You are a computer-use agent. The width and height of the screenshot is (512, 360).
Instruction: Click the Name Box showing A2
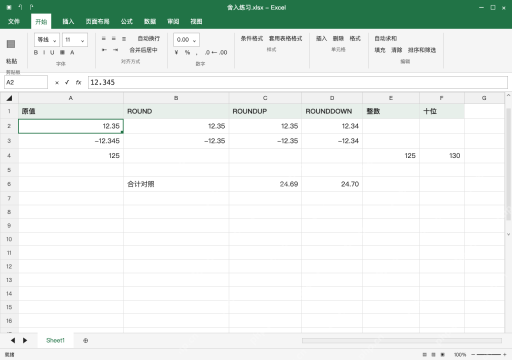point(26,82)
